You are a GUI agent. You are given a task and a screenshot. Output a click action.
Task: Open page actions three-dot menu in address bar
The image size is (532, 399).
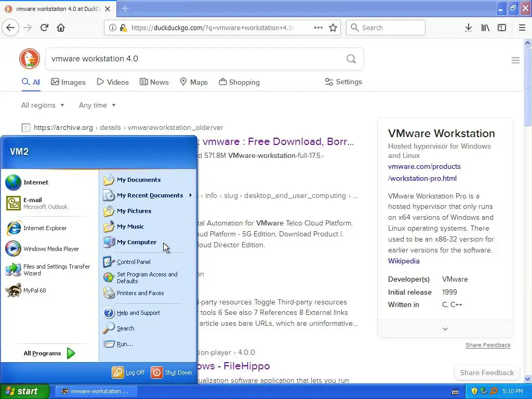point(318,28)
